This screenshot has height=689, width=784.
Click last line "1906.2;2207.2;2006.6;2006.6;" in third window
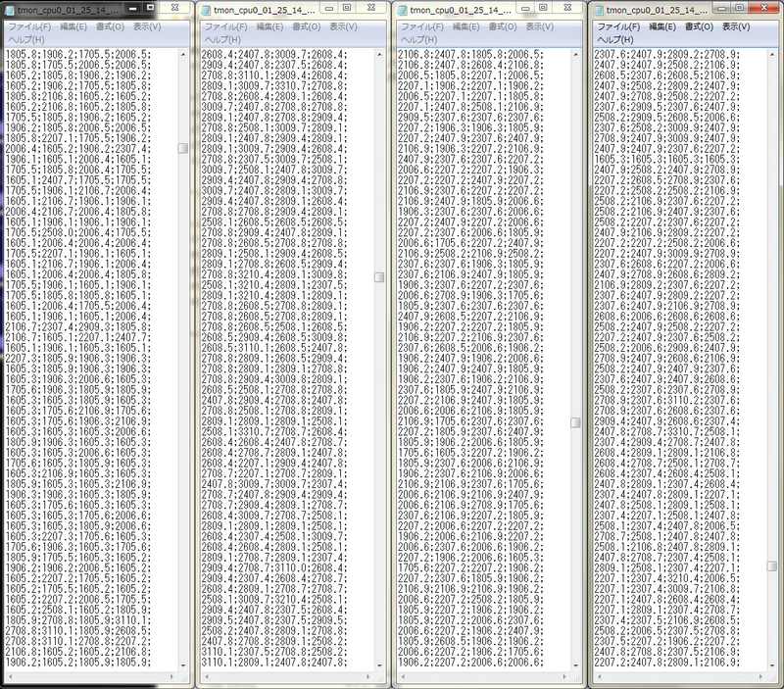click(471, 662)
